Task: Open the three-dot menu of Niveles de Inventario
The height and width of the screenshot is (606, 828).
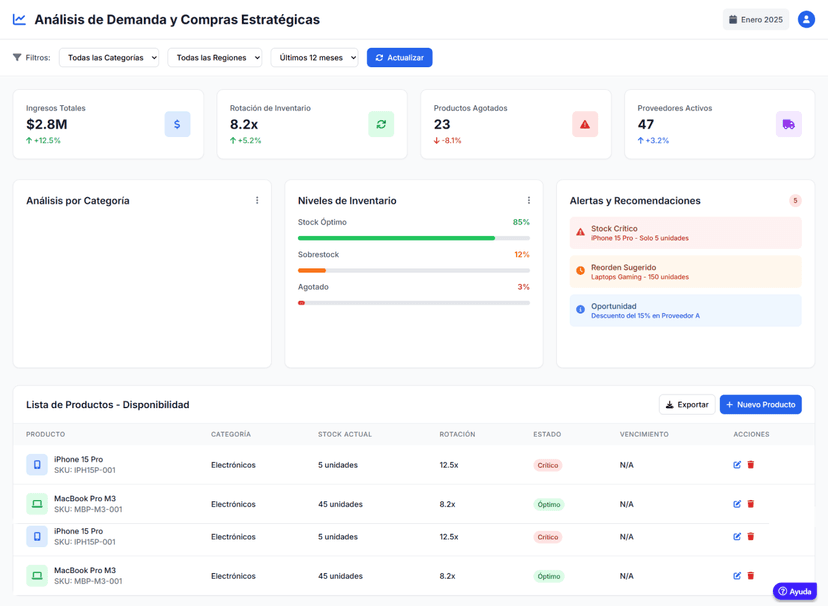Action: (529, 200)
